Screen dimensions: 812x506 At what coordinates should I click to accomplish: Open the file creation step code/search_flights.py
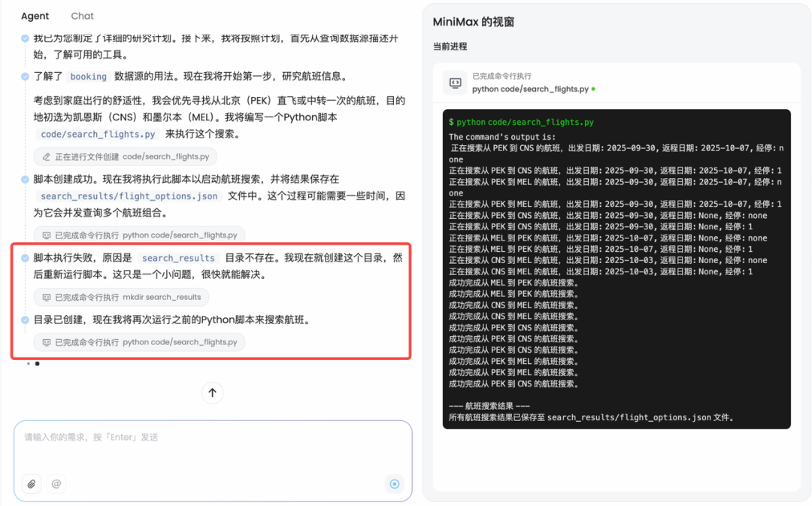pos(126,156)
